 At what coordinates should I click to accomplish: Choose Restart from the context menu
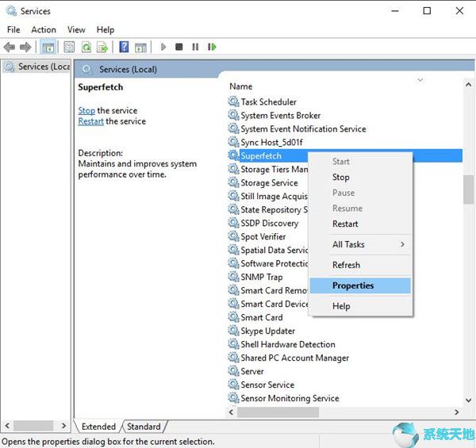click(x=360, y=224)
